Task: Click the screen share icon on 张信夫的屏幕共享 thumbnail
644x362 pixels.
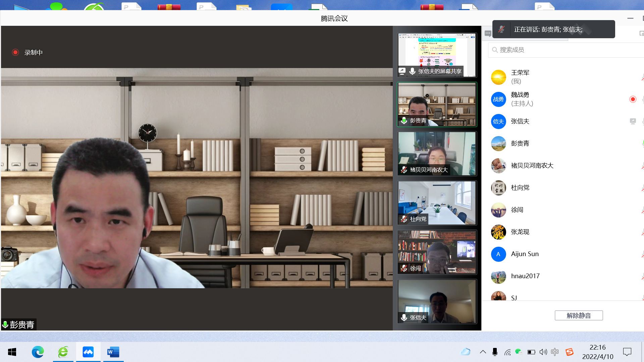Action: [x=402, y=71]
